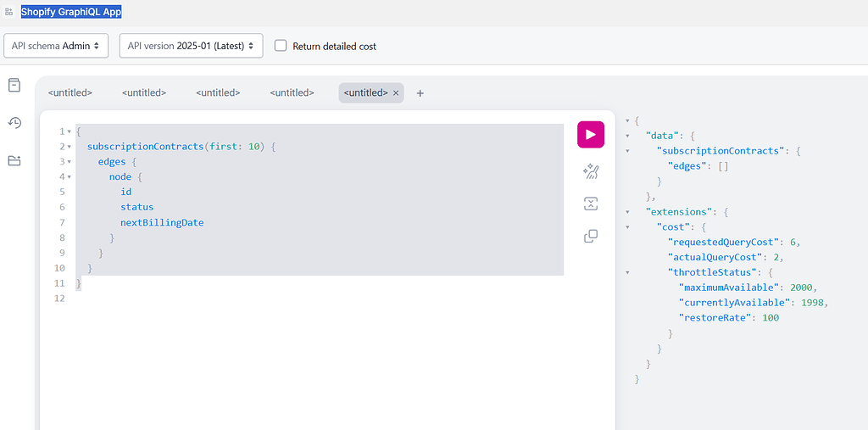Click "currentlyAvailable" value 1998
The width and height of the screenshot is (868, 430).
[x=811, y=303]
